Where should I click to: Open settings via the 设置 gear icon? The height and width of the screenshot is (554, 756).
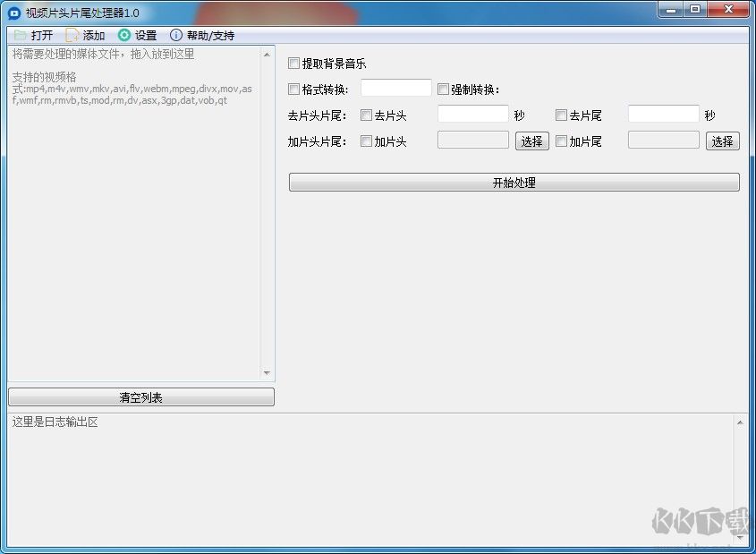[125, 35]
